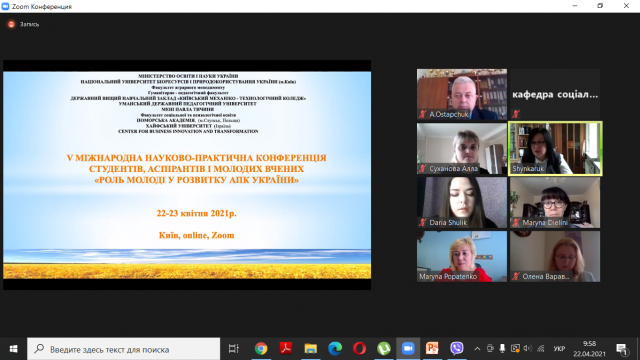Select the Shynkaruk active speaker video
The image size is (640, 360).
555,149
